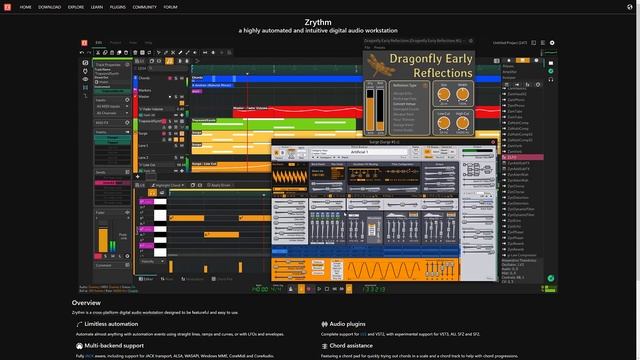Select the Edit tab in the DAW
Viewport: 640px width, 360px height.
tap(99, 42)
